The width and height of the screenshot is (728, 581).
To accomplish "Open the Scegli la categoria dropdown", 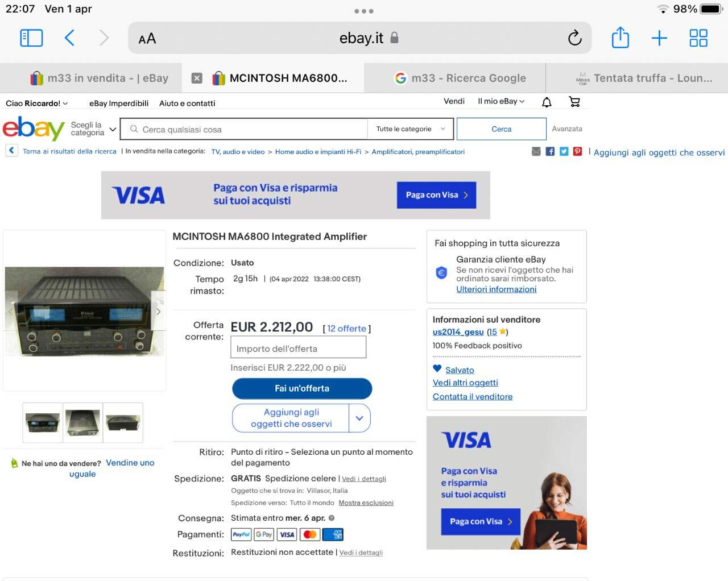I will coord(93,129).
